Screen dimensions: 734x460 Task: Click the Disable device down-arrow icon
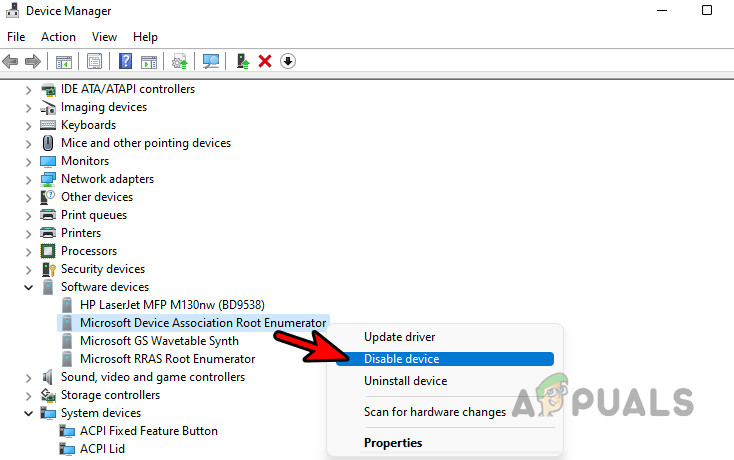(x=288, y=61)
